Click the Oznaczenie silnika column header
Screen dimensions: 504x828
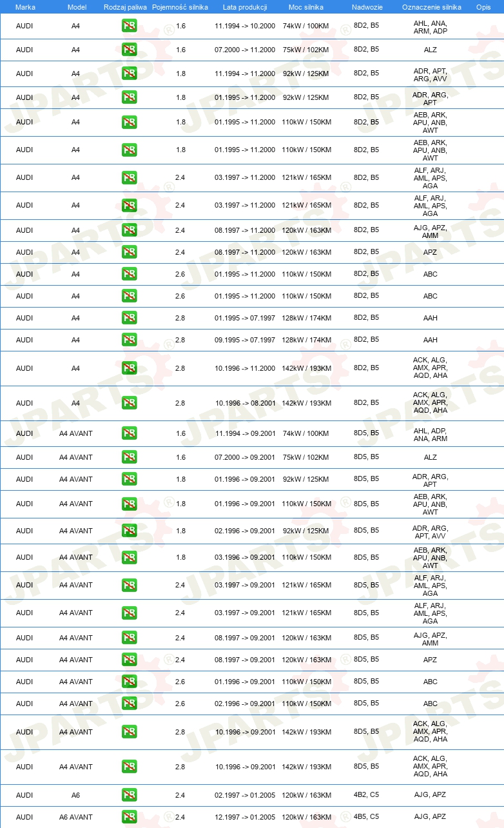[x=431, y=6]
